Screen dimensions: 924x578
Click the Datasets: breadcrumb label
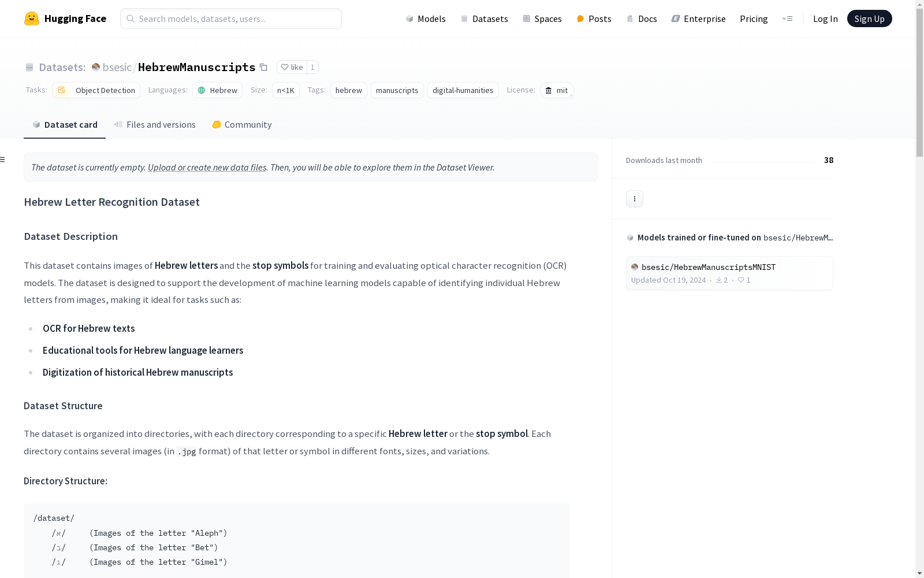pyautogui.click(x=62, y=67)
